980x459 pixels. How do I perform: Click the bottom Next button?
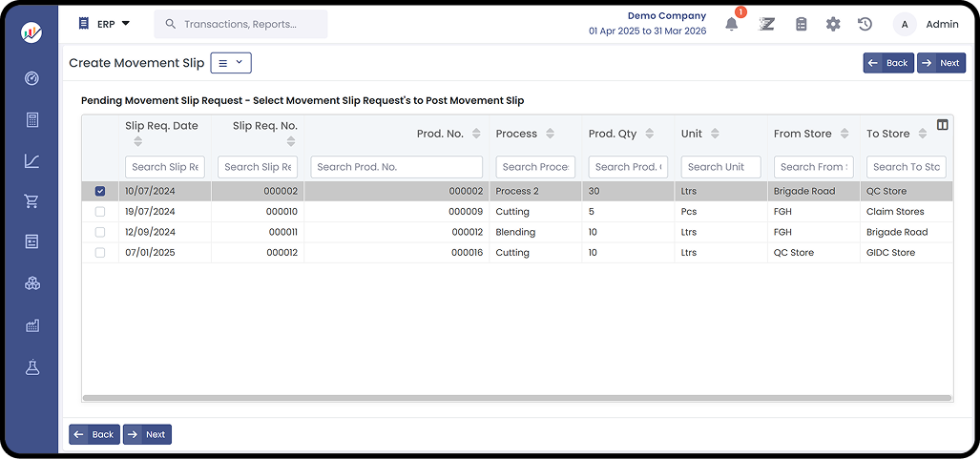(147, 434)
